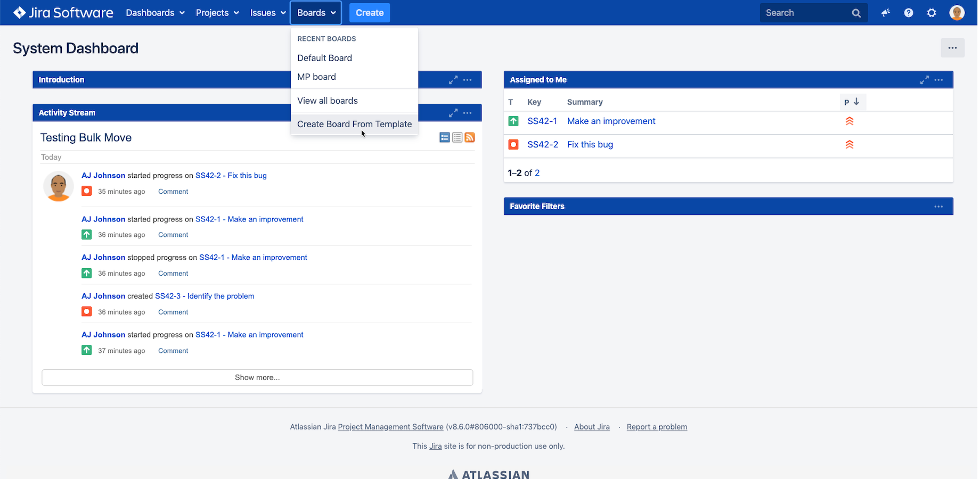This screenshot has height=479, width=980.
Task: Open the Fix this bug summary link
Action: [x=590, y=144]
